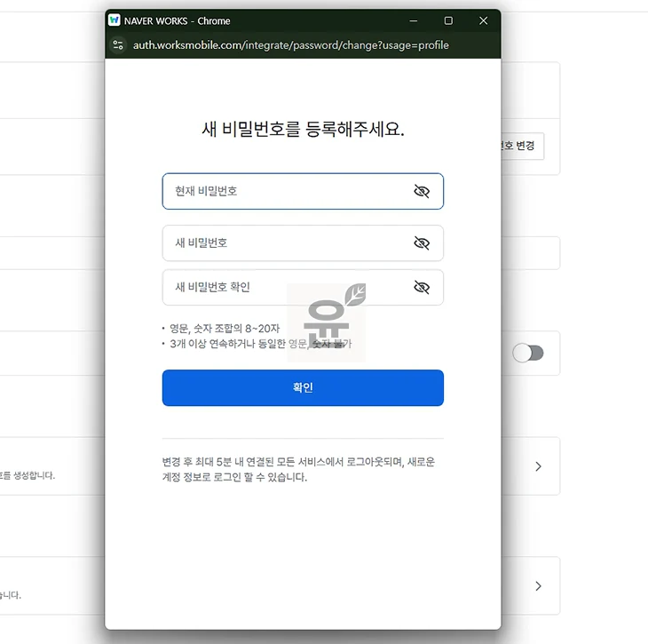Toggle visibility in the empty 새 비밀번호 field
The width and height of the screenshot is (648, 644).
[422, 242]
